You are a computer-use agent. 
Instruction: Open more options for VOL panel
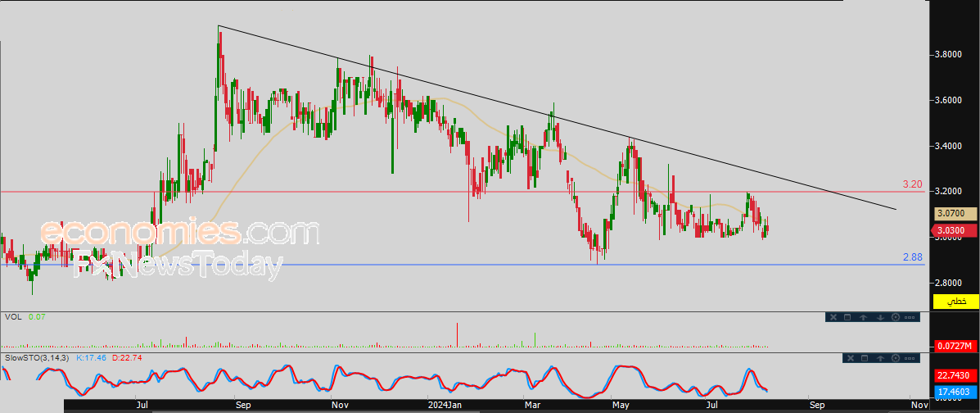[910, 318]
